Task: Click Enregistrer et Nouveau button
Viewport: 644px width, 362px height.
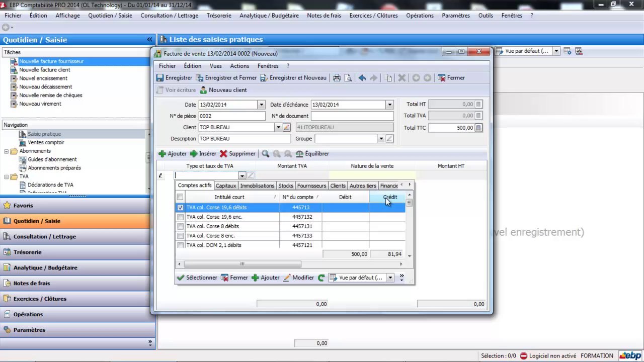Action: click(x=293, y=78)
